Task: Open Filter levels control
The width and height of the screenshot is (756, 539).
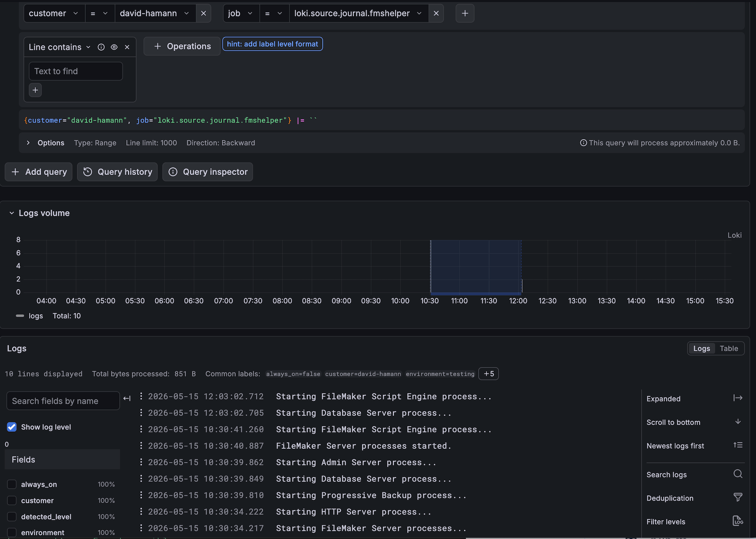Action: [738, 521]
